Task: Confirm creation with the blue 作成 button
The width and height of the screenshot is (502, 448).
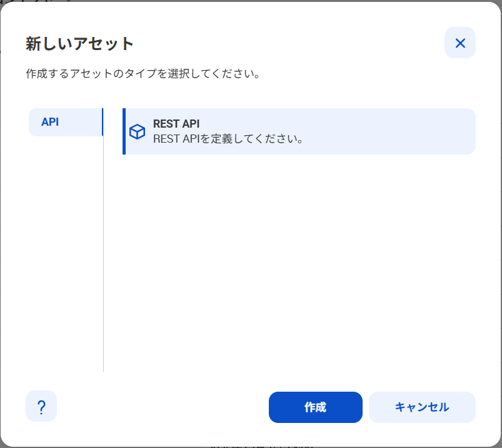Action: pyautogui.click(x=315, y=407)
